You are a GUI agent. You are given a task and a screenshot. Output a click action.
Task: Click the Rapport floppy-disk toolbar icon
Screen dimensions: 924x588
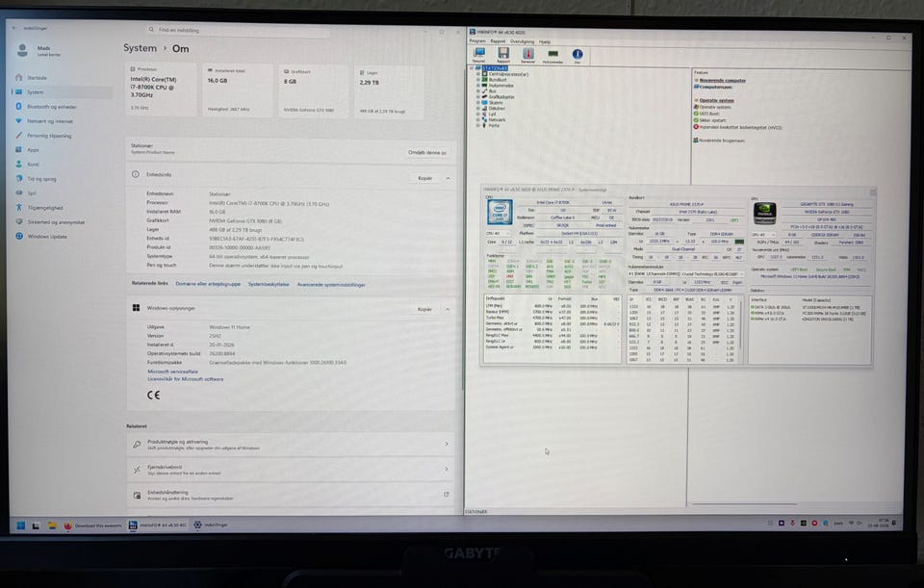pyautogui.click(x=503, y=55)
